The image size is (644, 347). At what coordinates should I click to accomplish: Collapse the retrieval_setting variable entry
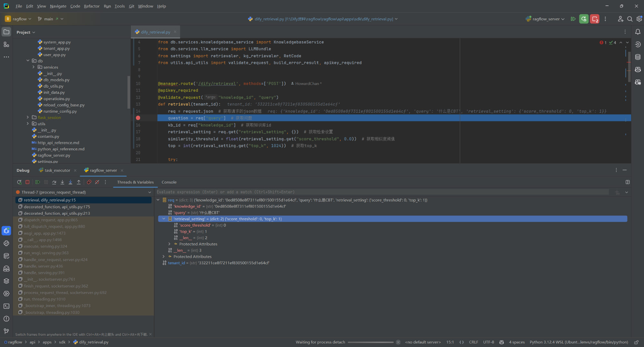164,219
